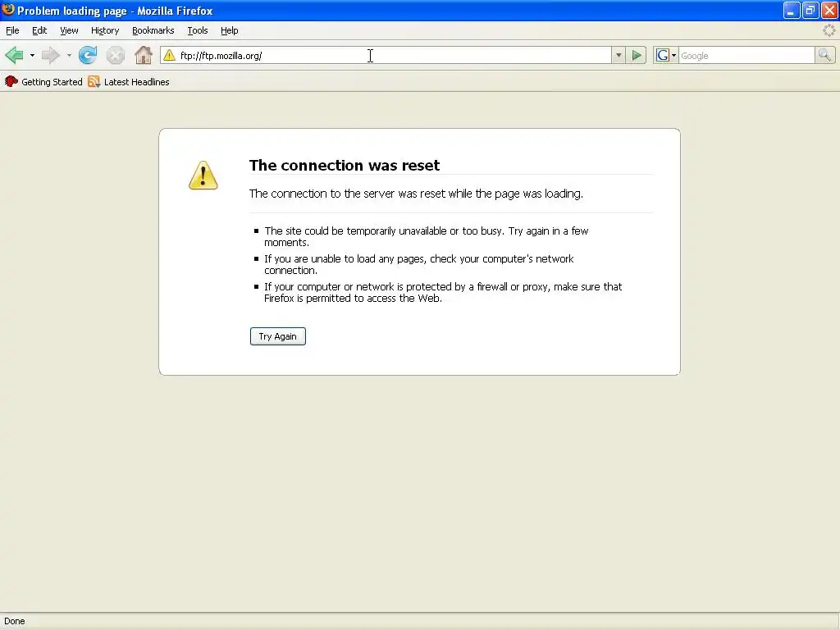Screen dimensions: 840x630
Task: Click the green Go arrow button
Action: click(x=637, y=55)
